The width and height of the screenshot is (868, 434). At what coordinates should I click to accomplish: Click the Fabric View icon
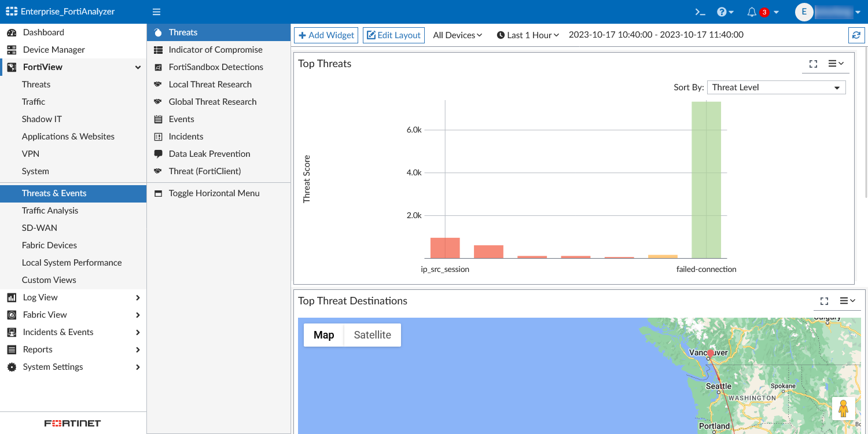pyautogui.click(x=12, y=315)
